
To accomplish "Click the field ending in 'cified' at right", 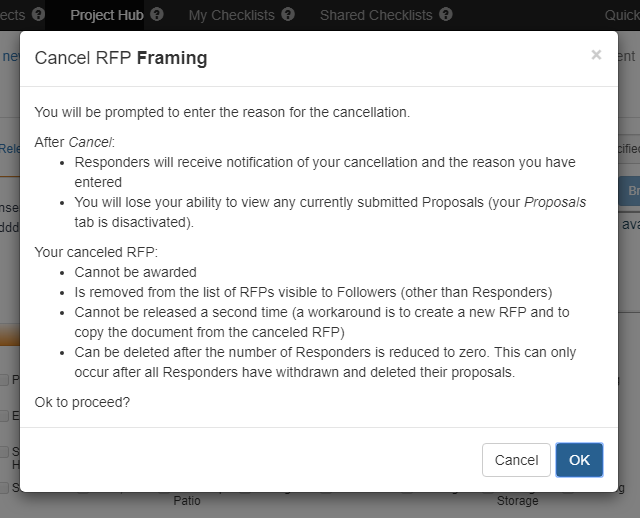I will (x=629, y=149).
